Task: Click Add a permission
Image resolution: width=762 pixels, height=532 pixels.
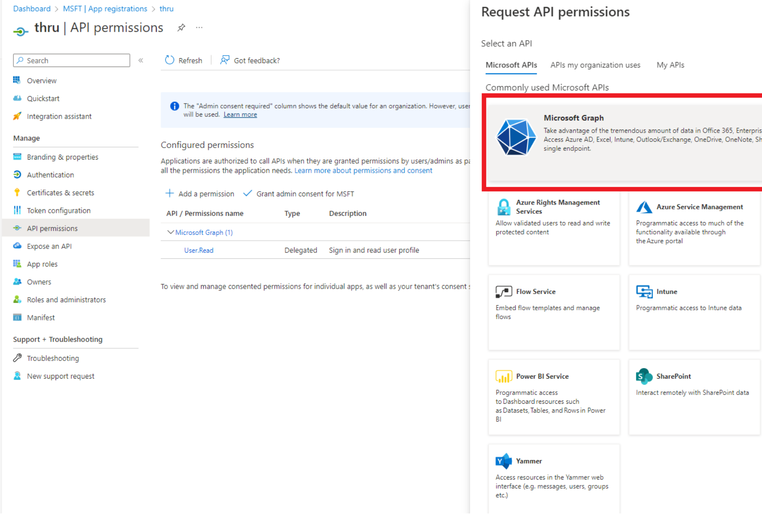Action: 200,194
